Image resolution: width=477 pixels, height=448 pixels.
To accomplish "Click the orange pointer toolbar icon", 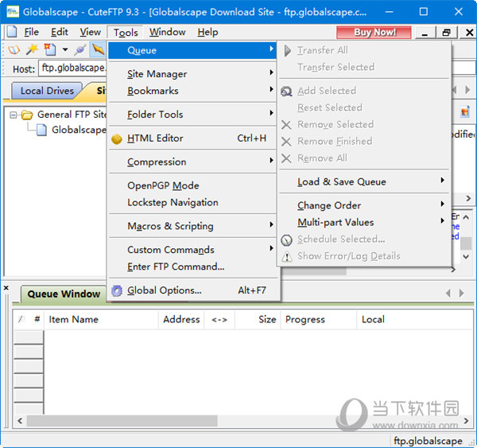I will (x=98, y=49).
